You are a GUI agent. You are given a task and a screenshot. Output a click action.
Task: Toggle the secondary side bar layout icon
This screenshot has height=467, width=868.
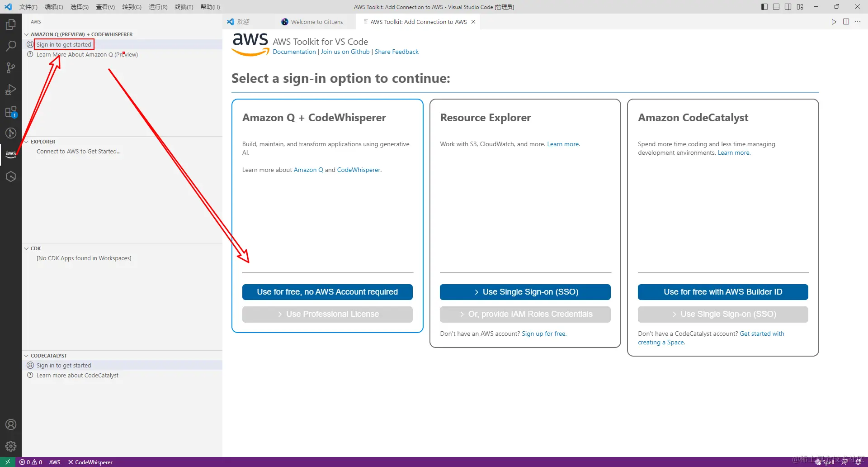click(x=788, y=7)
